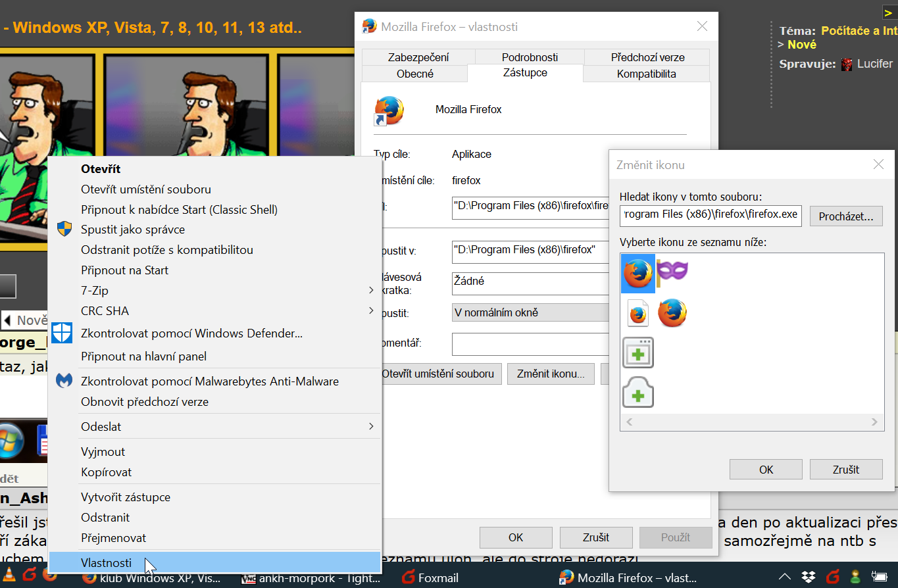Image resolution: width=898 pixels, height=588 pixels.
Task: Click the Procházet... button
Action: tap(845, 216)
